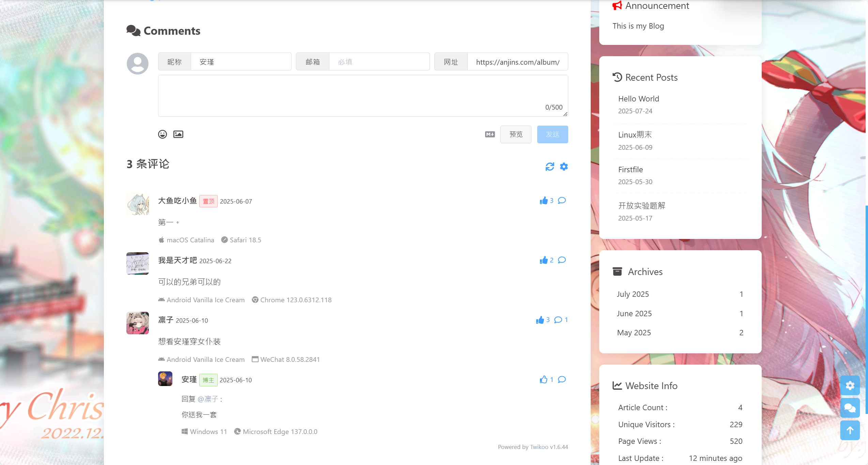Open the Twikoo link in footer

click(539, 447)
